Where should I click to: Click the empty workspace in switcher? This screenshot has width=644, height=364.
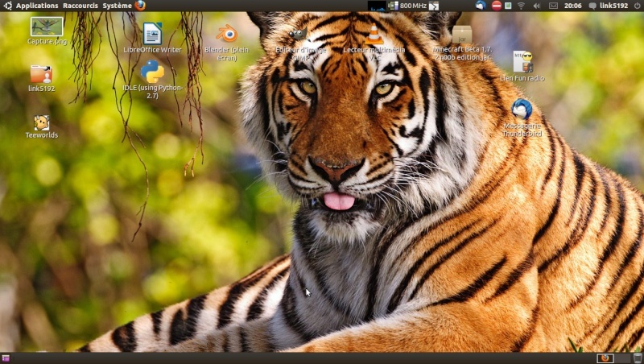pos(622,358)
